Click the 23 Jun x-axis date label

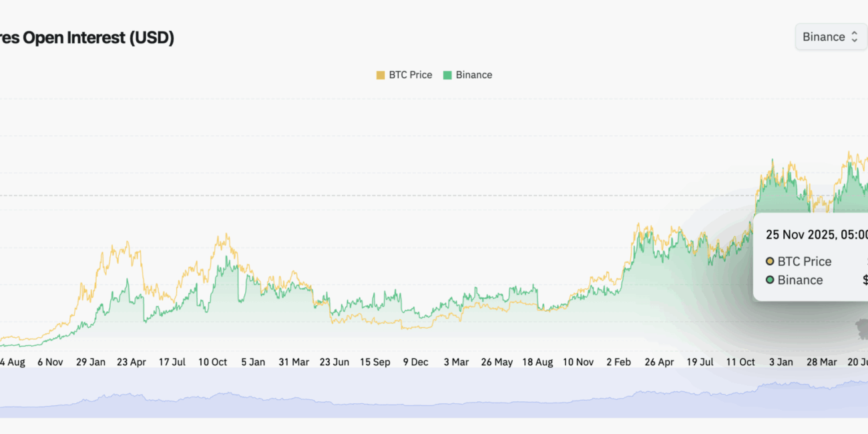pyautogui.click(x=334, y=362)
